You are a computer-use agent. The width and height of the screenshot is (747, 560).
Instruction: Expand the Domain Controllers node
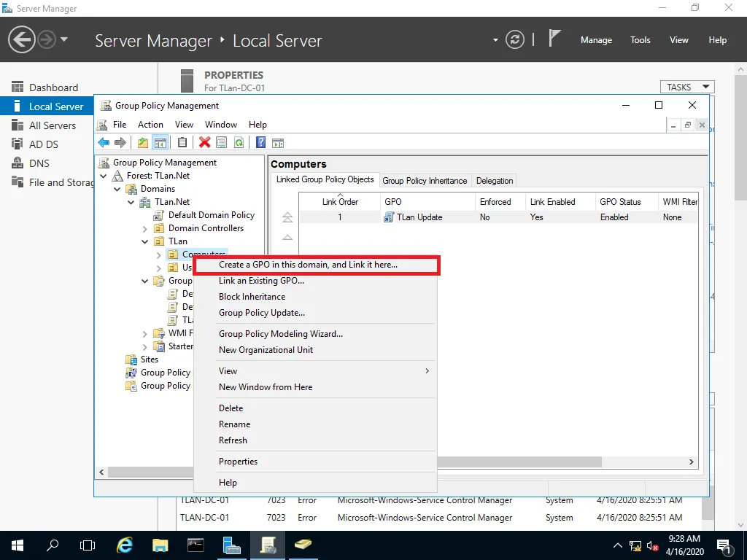tap(145, 228)
